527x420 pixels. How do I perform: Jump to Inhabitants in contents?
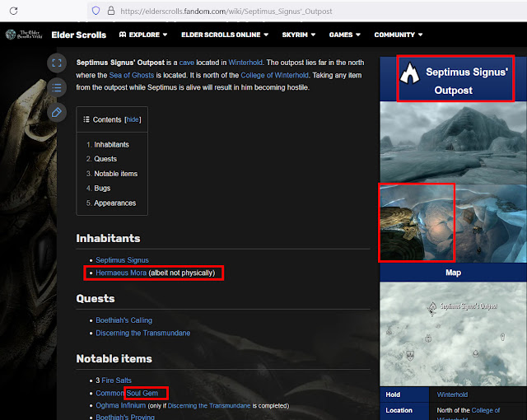[x=111, y=144]
